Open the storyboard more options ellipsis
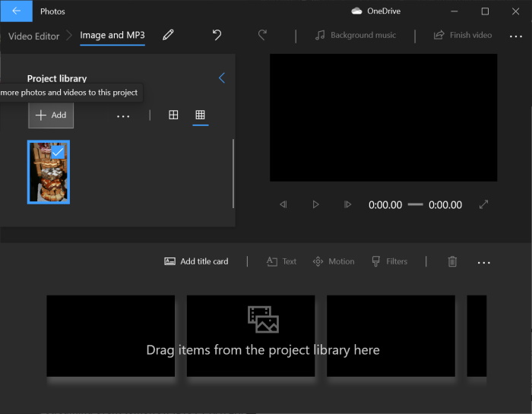This screenshot has width=532, height=414. tap(483, 262)
